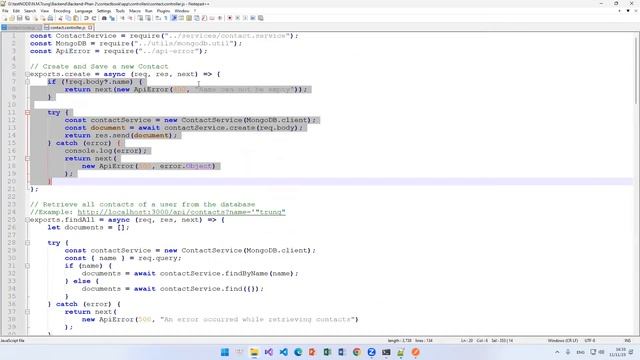Click the Zoom In toolbar icon
The image size is (640, 360).
(x=122, y=18)
